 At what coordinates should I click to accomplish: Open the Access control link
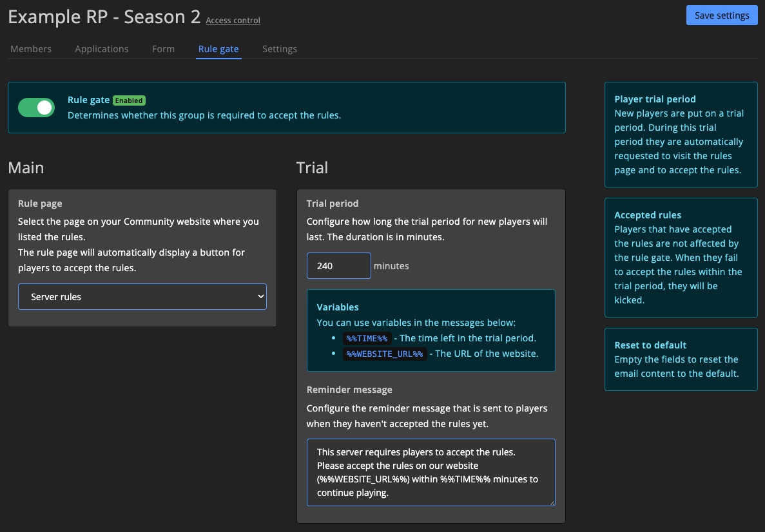pyautogui.click(x=233, y=21)
